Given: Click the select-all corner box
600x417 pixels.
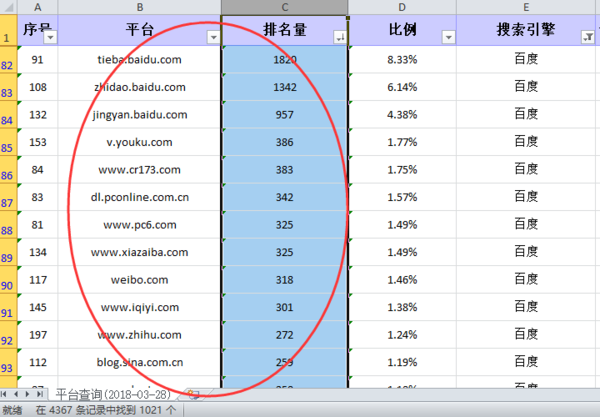Looking at the screenshot, I should [8, 7].
